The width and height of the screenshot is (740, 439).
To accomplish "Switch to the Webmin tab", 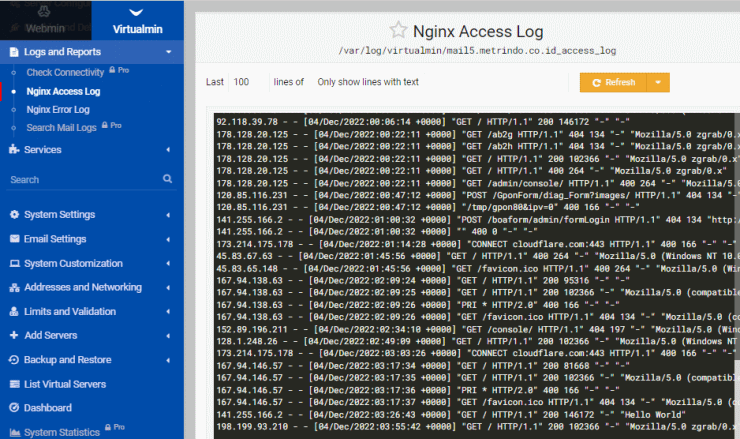I will (45, 20).
